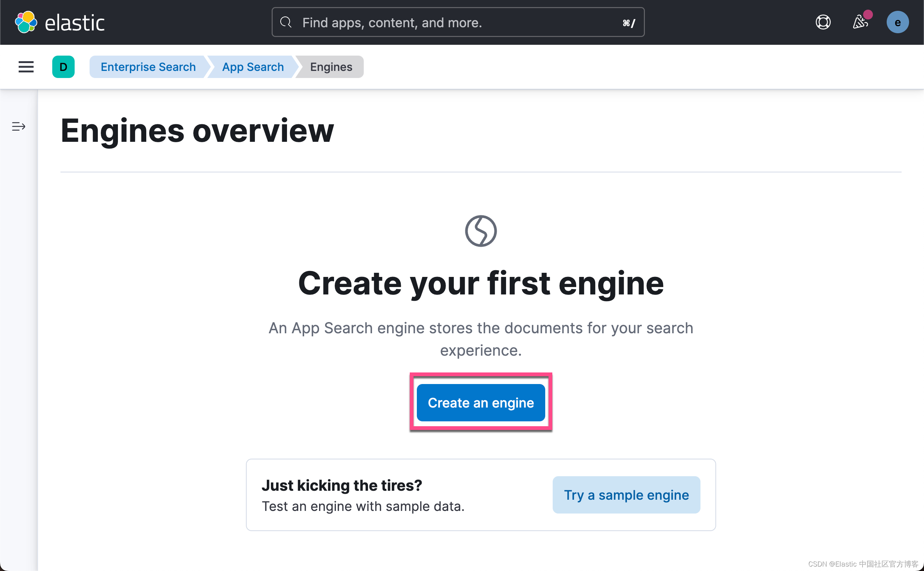924x571 pixels.
Task: Select the Engines breadcrumb
Action: pos(331,67)
